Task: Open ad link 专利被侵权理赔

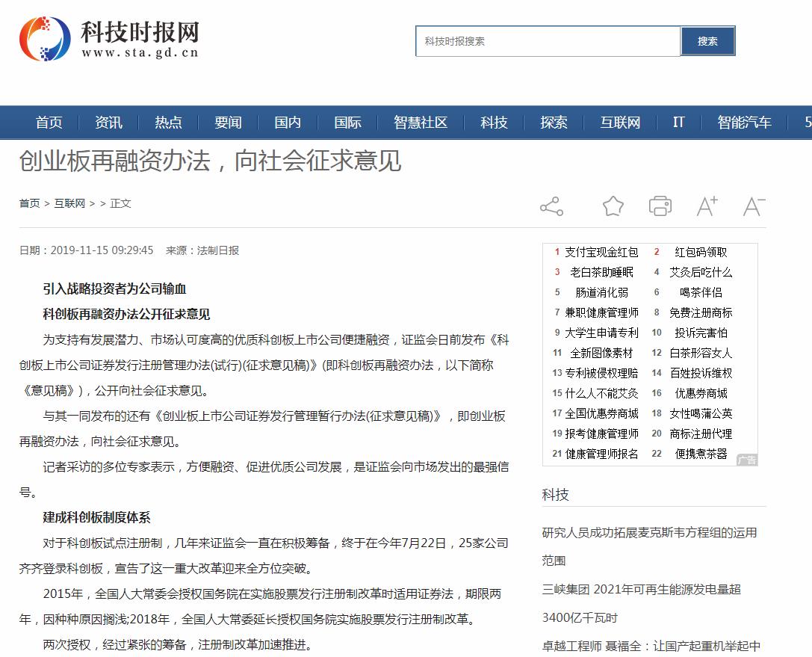Action: tap(601, 374)
